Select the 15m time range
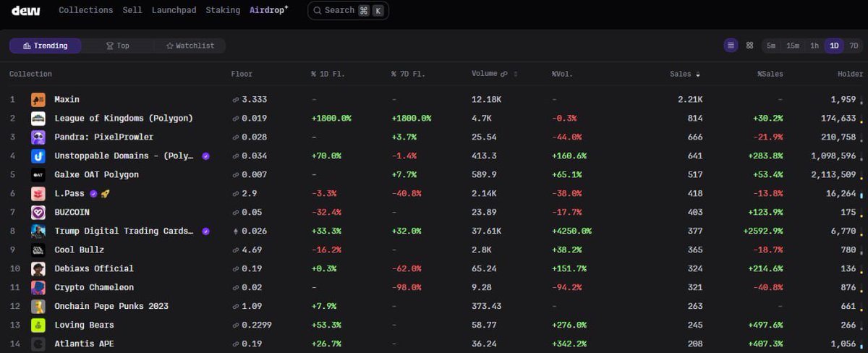This screenshot has height=353, width=868. tap(793, 46)
